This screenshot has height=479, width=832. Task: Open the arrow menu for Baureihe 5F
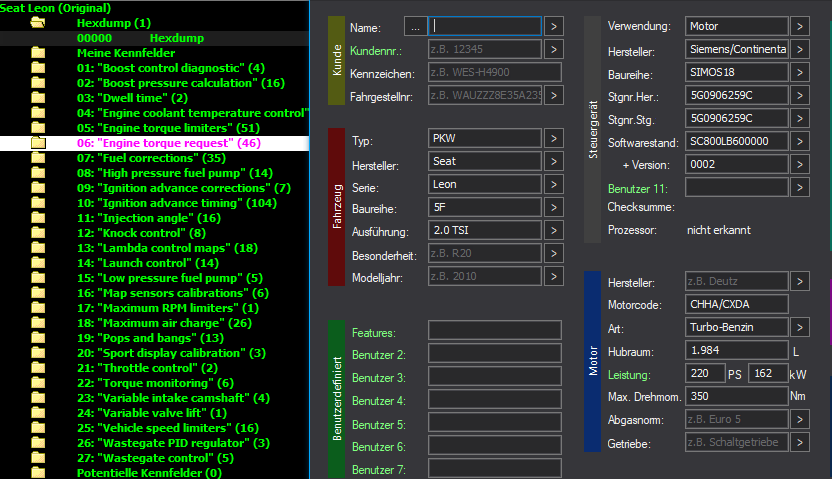click(553, 207)
